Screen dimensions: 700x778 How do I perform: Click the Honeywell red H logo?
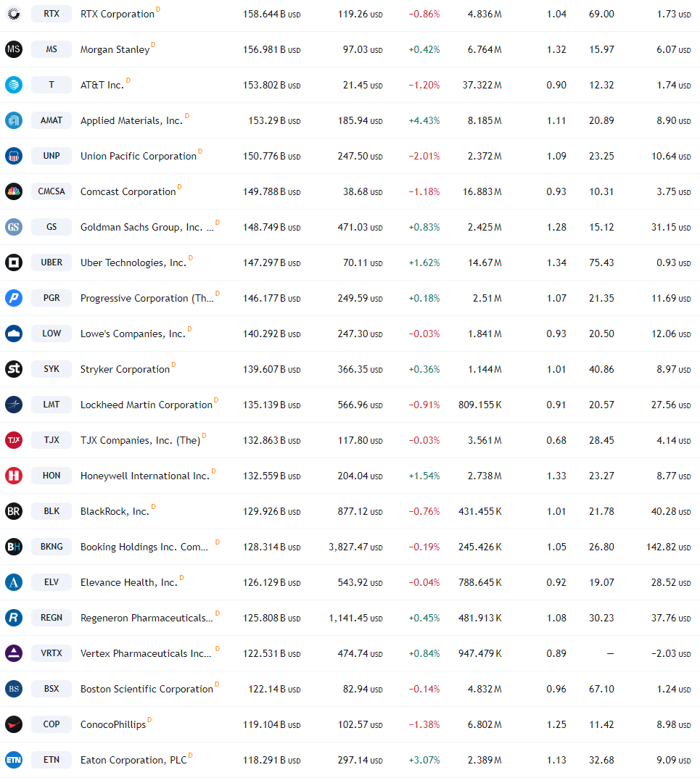click(14, 476)
